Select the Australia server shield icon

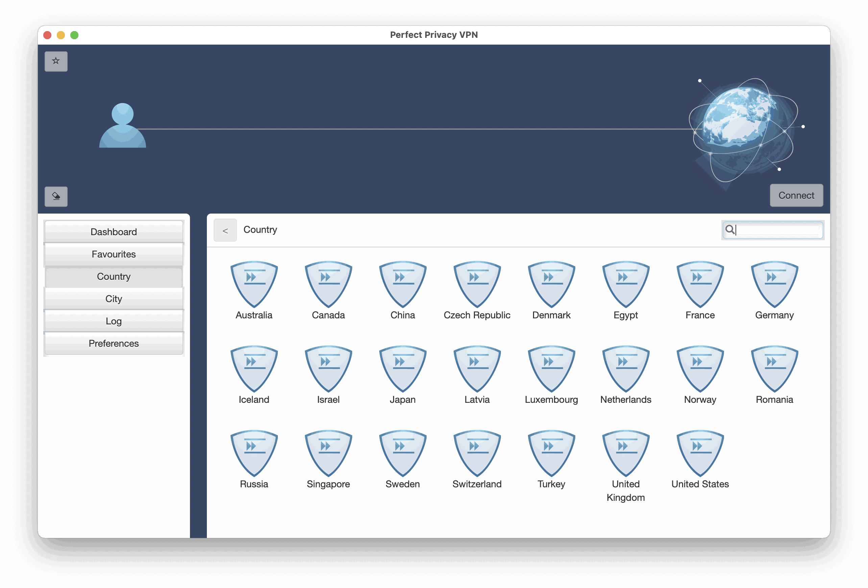[x=254, y=284]
